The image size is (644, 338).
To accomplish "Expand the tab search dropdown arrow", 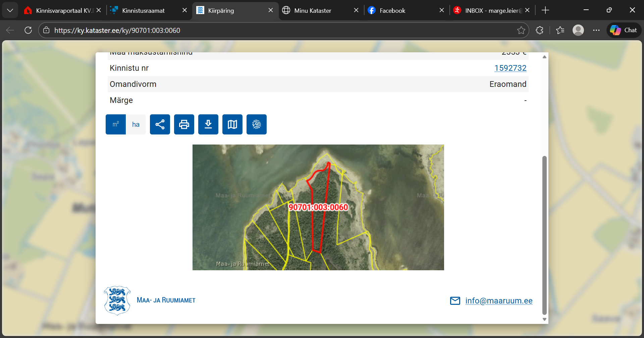I will [x=10, y=10].
